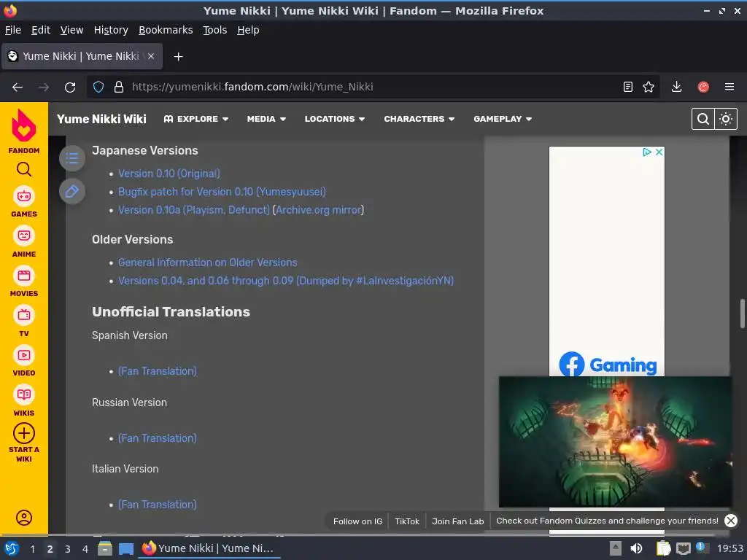The image size is (747, 560).
Task: Click the edit pencil floating button
Action: [x=72, y=192]
